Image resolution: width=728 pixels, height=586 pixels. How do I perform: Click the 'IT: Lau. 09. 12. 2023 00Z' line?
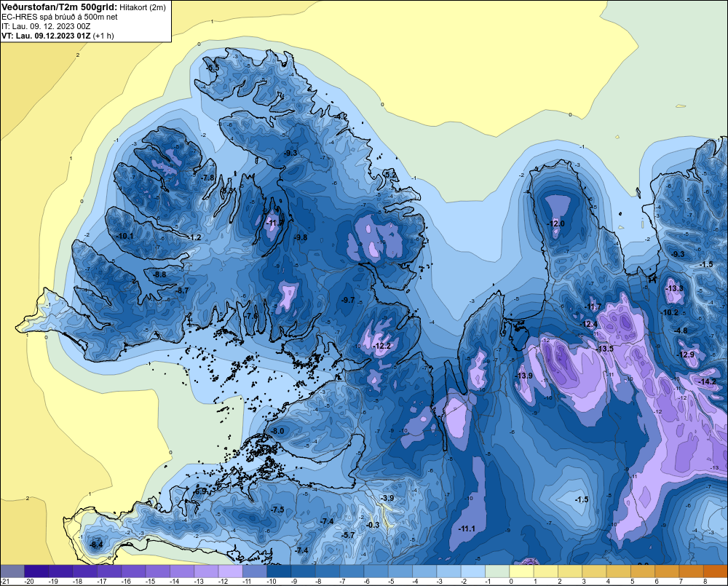(46, 26)
